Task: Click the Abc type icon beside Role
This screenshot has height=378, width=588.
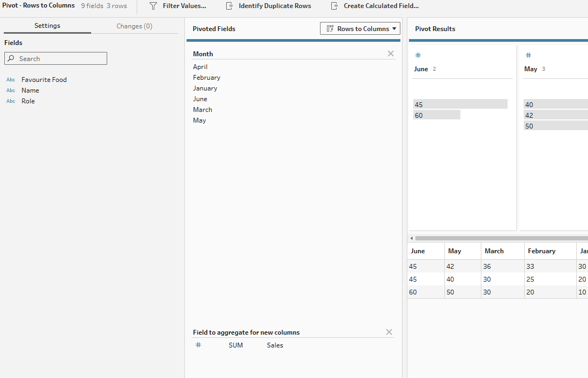Action: tap(11, 101)
